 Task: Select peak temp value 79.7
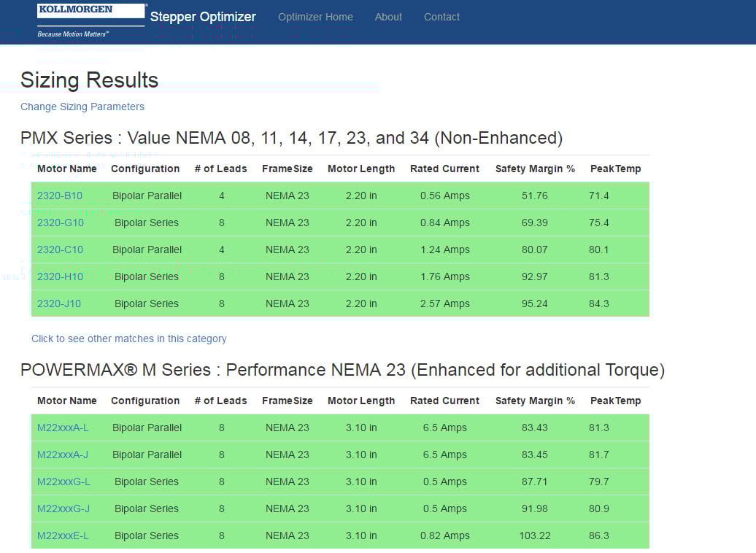[x=599, y=482]
